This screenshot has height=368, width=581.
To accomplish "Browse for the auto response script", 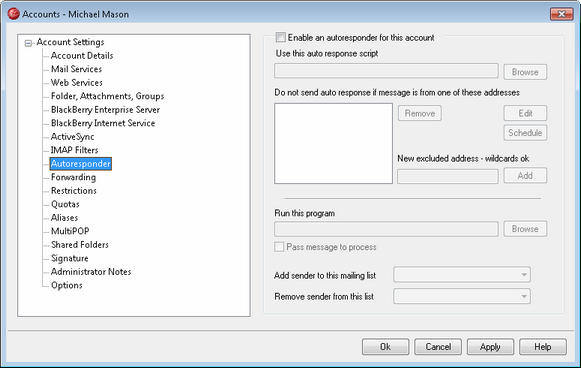I will pos(525,72).
